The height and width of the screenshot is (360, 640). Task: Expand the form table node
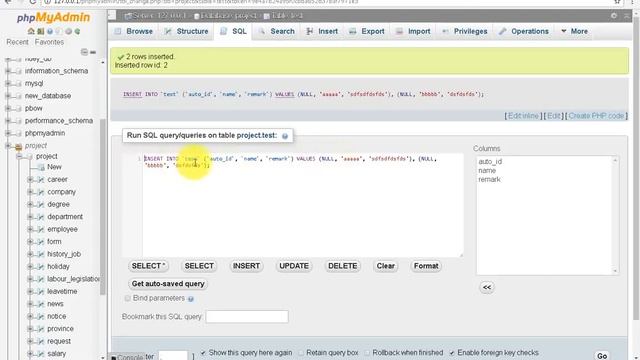[x=30, y=242]
